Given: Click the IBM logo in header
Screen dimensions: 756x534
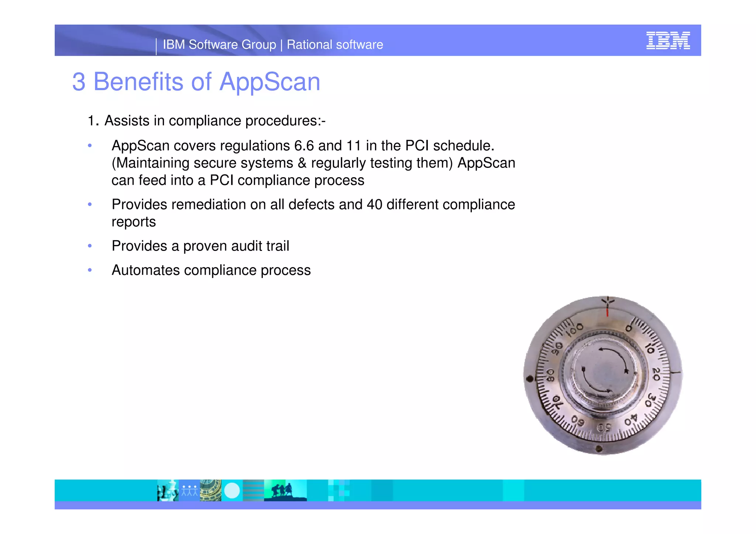Looking at the screenshot, I should (x=668, y=40).
